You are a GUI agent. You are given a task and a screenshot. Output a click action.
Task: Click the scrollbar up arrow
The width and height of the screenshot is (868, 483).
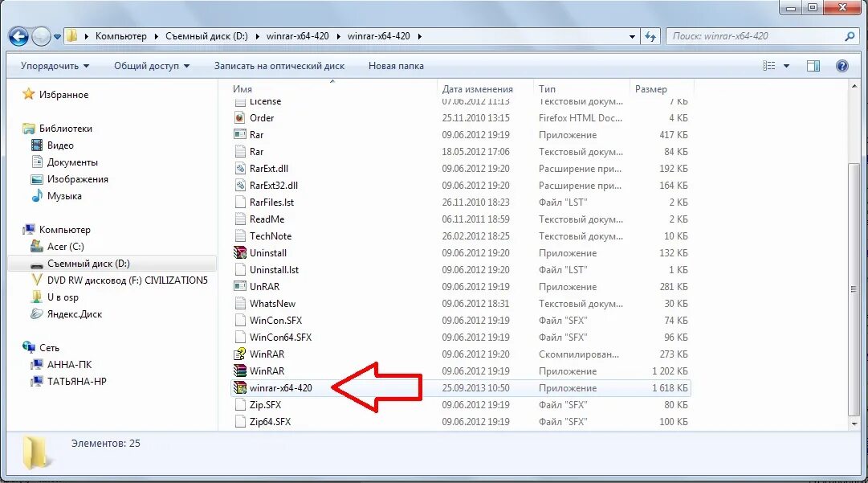click(x=854, y=86)
